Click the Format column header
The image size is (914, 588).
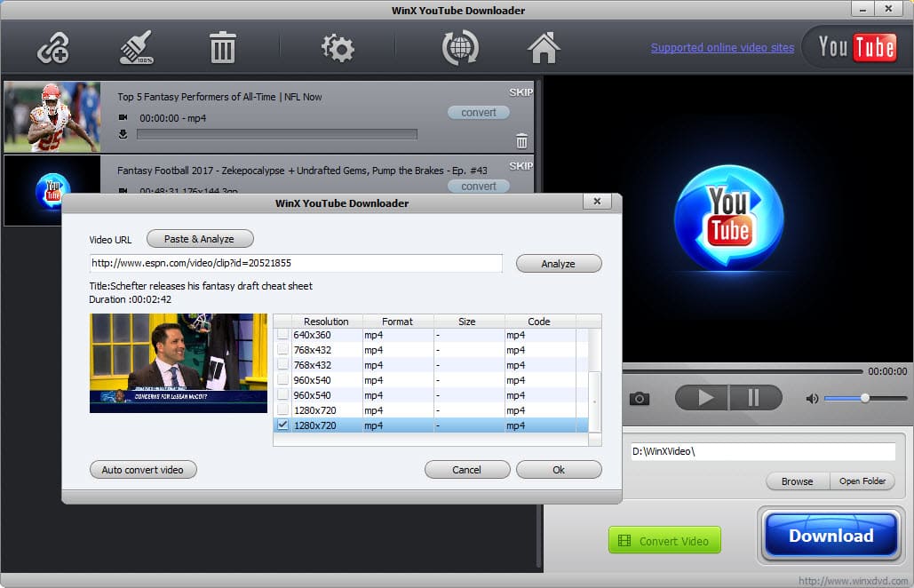coord(398,322)
